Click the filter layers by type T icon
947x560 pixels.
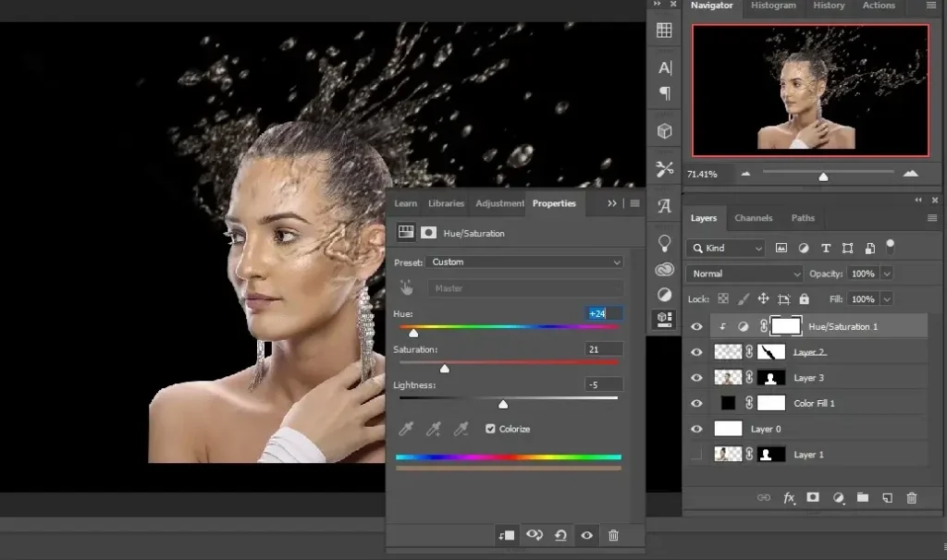826,248
